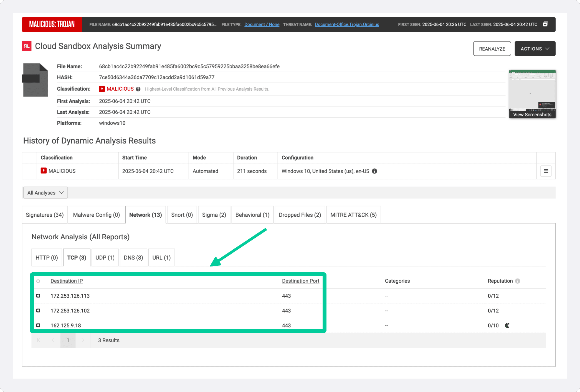
Task: Click info icon beside Windows 10 configuration
Action: (x=374, y=171)
